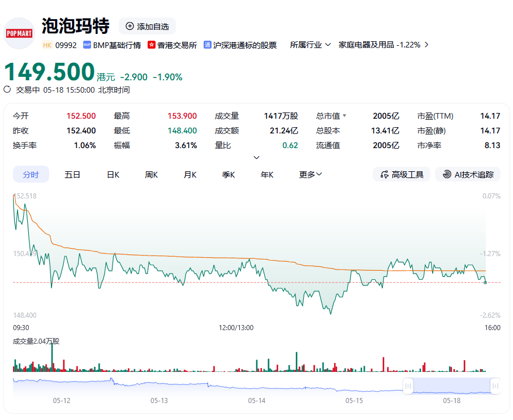Image resolution: width=513 pixels, height=420 pixels.
Task: Click the 总股本 value 13.41亿
Action: (385, 131)
